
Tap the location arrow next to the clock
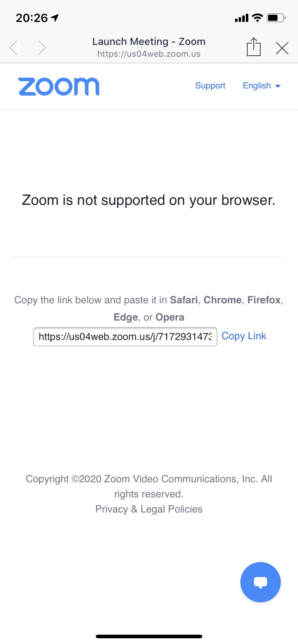54,17
